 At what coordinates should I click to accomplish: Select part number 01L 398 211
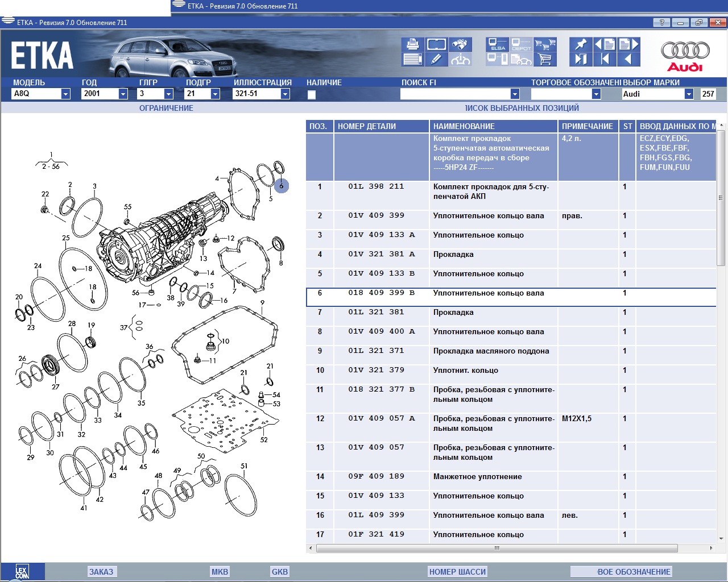[376, 186]
